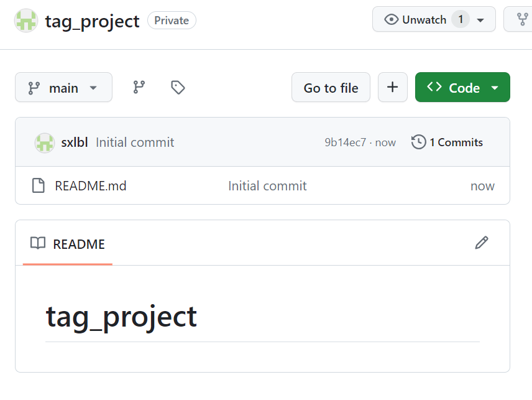Open the green Code dropdown
This screenshot has height=400, width=532.
pos(462,88)
